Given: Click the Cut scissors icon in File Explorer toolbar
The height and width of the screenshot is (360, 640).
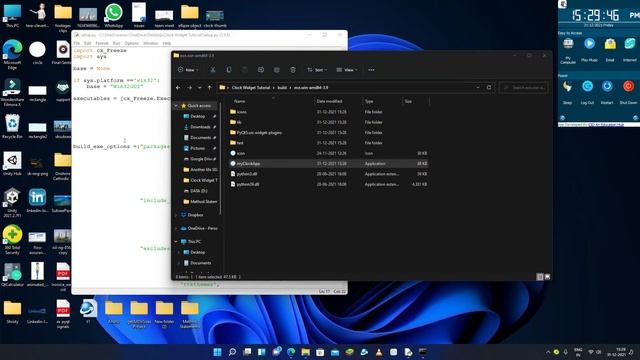Looking at the screenshot, I should tap(213, 70).
